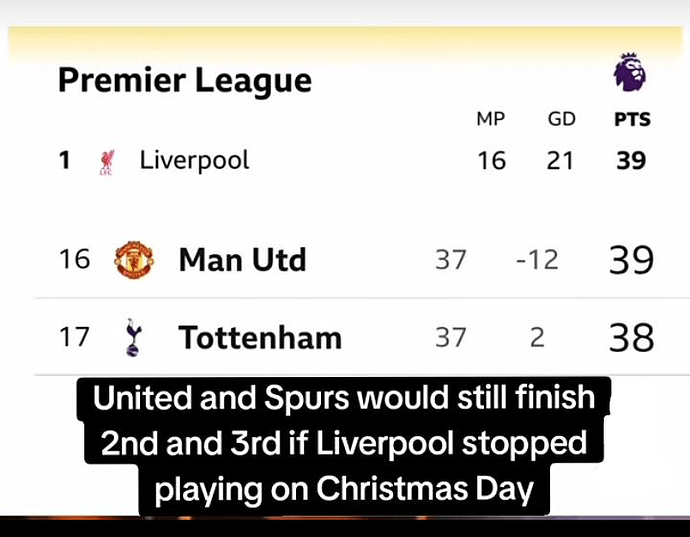Image resolution: width=690 pixels, height=537 pixels.
Task: Click the caption about Christmas Day
Action: [x=344, y=444]
